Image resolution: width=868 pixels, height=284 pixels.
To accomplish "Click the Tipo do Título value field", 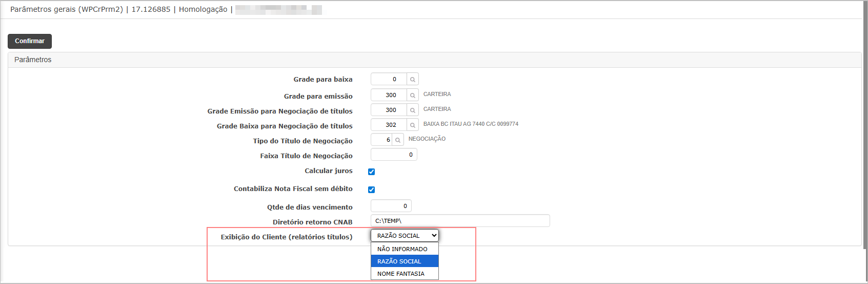I will 381,140.
